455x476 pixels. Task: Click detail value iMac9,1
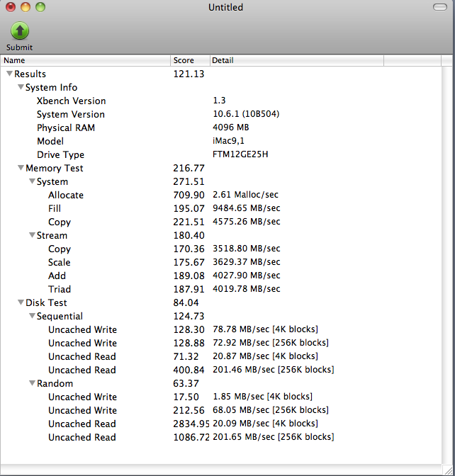(x=228, y=141)
